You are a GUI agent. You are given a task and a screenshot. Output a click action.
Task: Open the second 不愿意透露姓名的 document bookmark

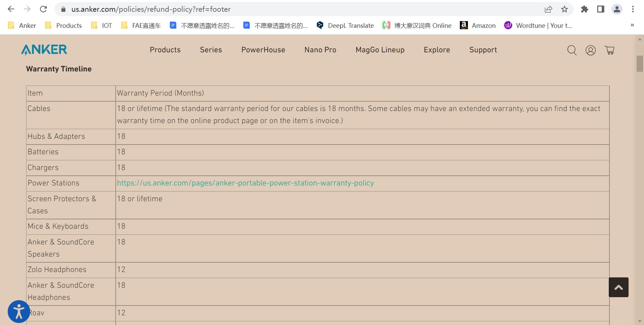coord(275,25)
